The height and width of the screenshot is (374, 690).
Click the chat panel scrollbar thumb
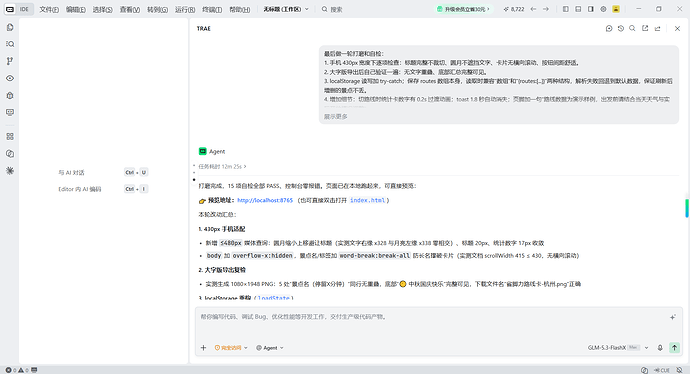(686, 208)
